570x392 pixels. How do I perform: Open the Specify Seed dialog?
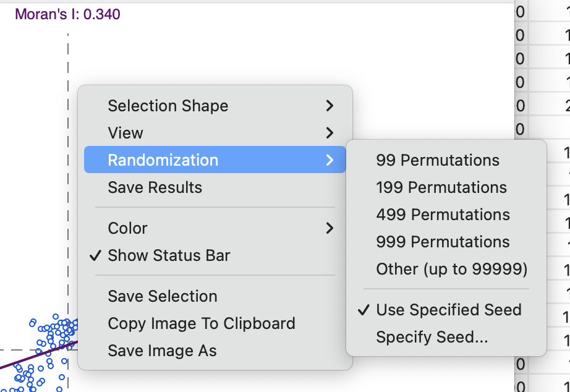[446, 337]
